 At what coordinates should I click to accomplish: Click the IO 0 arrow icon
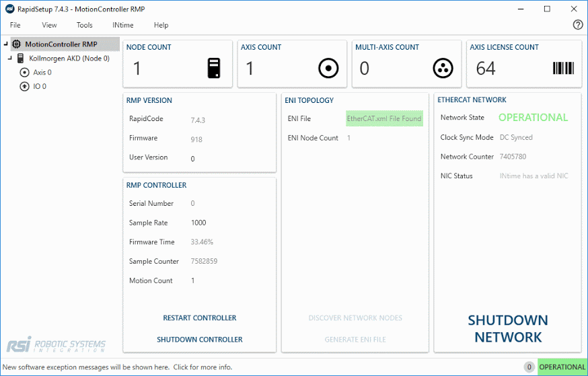pos(25,86)
